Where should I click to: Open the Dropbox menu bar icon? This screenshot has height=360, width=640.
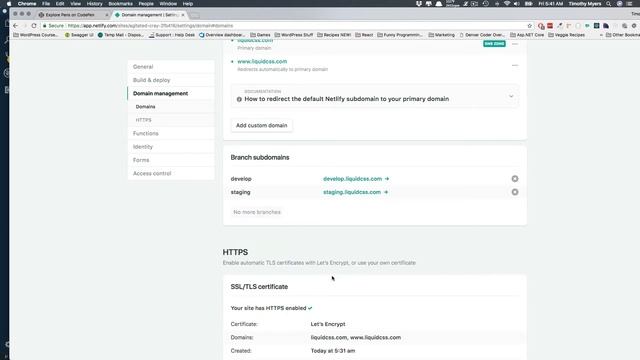coord(419,4)
